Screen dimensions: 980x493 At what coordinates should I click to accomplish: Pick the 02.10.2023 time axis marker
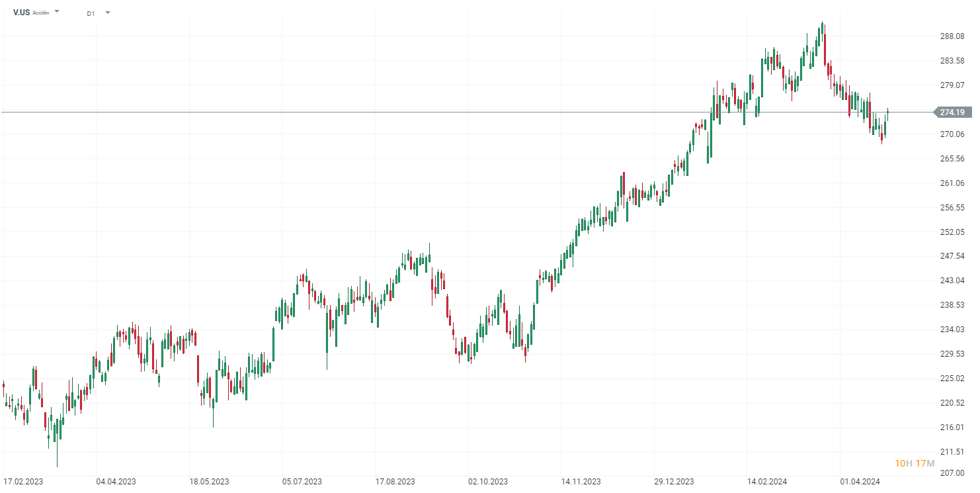point(488,481)
